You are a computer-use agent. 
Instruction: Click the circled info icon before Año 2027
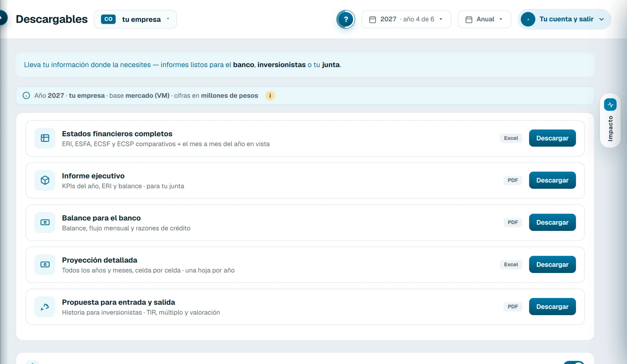tap(26, 96)
